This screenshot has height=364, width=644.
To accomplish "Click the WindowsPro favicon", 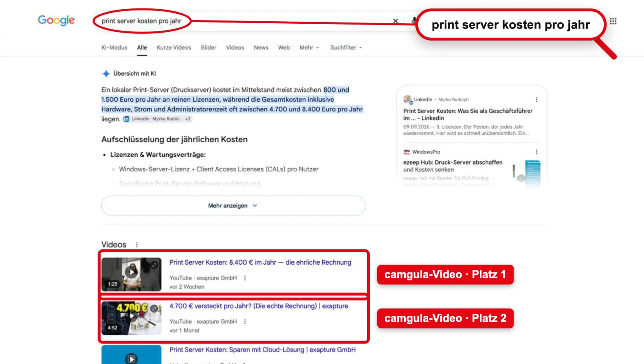I will (x=407, y=152).
